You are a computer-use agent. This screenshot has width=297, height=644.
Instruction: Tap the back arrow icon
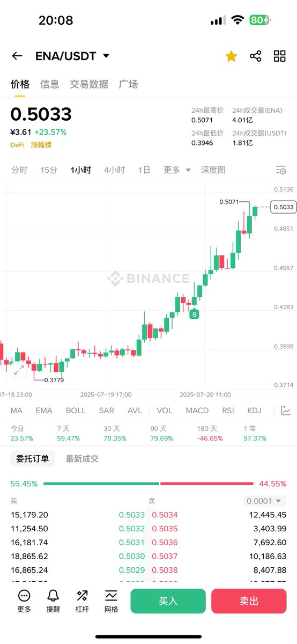[x=17, y=56]
